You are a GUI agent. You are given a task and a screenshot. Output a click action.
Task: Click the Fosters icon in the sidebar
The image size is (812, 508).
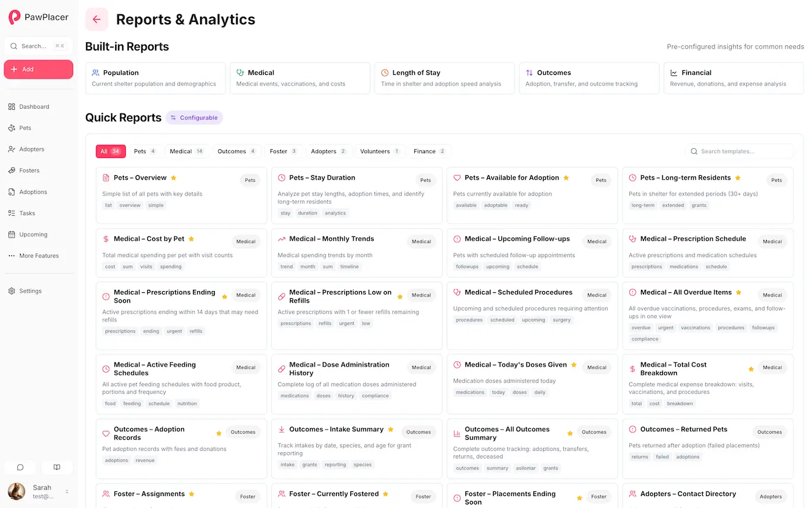[14, 171]
